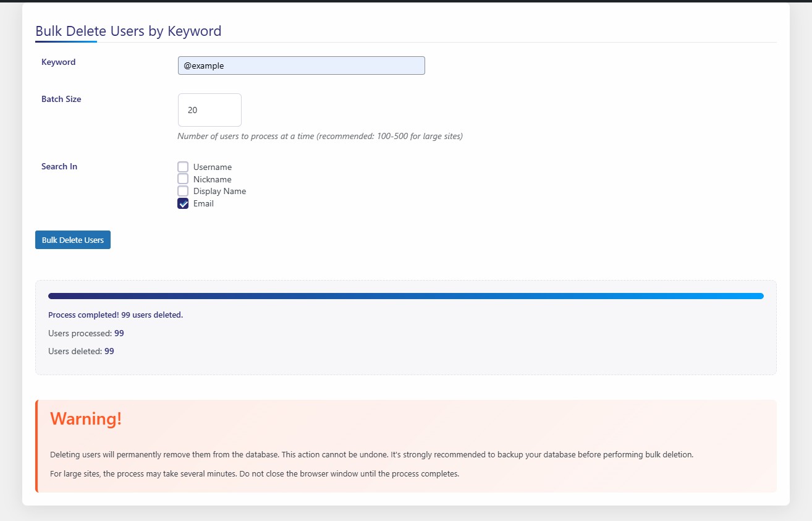Click the Batch Size label
This screenshot has height=521, width=812.
point(61,99)
